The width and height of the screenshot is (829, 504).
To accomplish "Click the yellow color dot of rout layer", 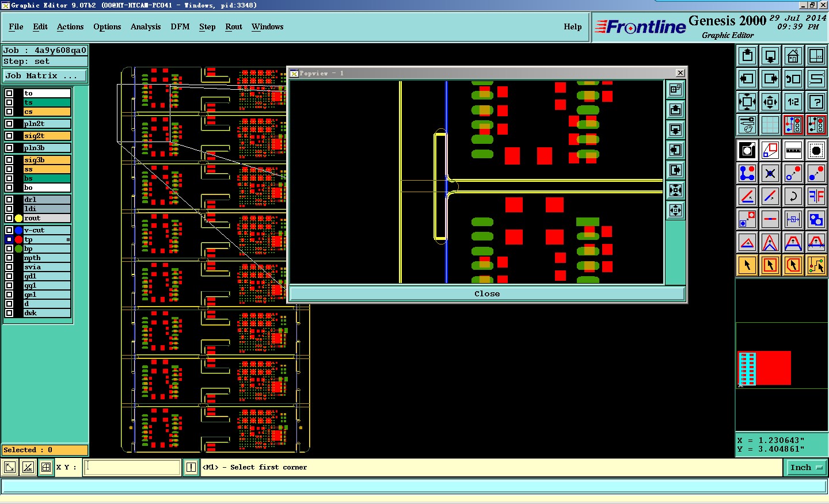I will 19,218.
